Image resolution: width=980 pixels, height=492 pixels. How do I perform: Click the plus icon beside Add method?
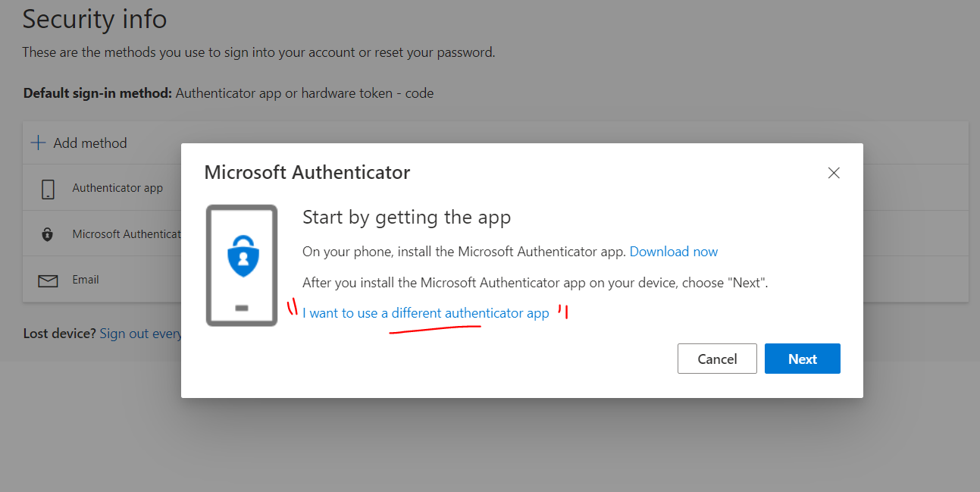point(38,143)
